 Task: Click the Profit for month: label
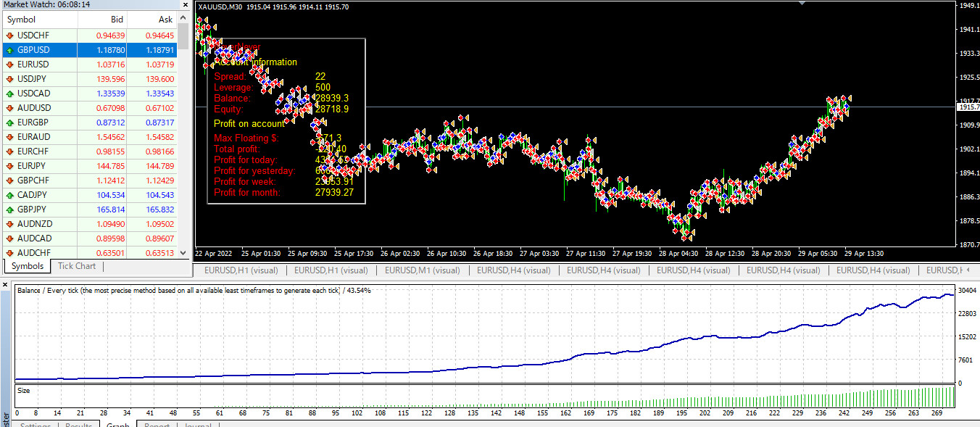click(x=247, y=192)
